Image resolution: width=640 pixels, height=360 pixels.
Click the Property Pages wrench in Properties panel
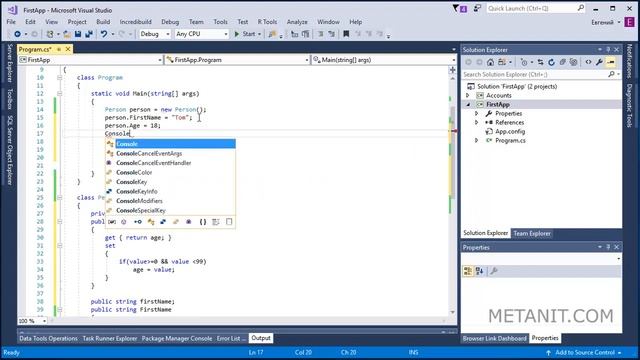[x=493, y=271]
